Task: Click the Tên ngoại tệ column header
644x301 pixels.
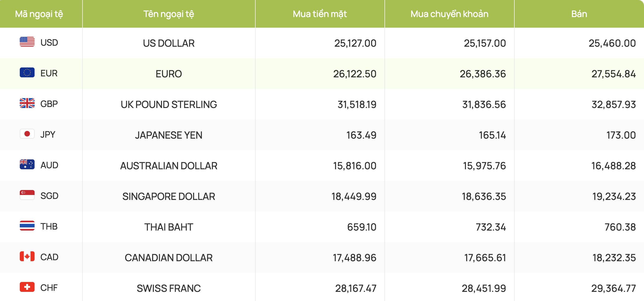Action: click(x=169, y=14)
